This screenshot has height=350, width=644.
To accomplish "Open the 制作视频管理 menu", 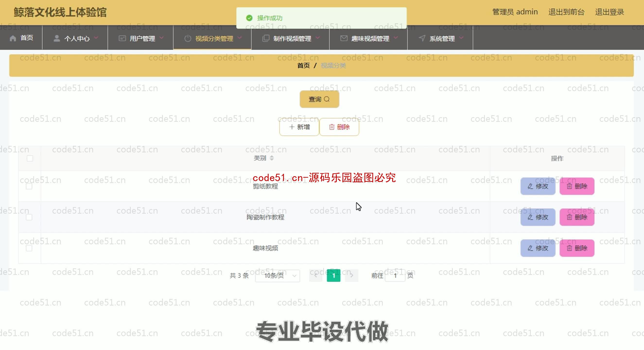I will [290, 38].
